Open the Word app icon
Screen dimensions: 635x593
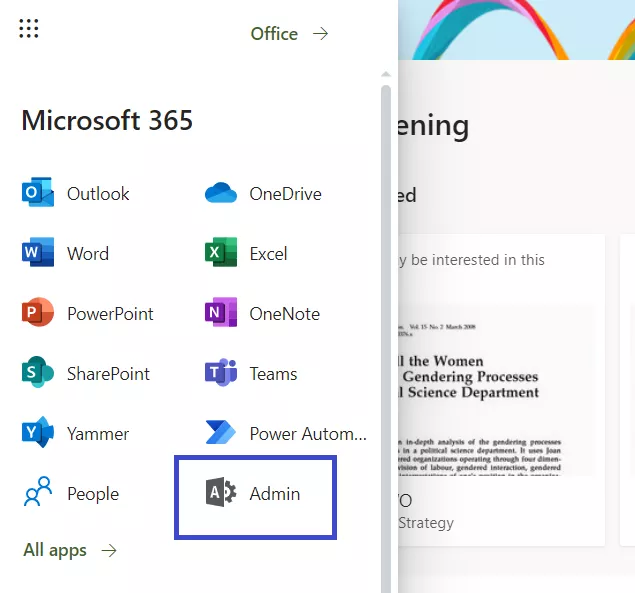point(38,252)
